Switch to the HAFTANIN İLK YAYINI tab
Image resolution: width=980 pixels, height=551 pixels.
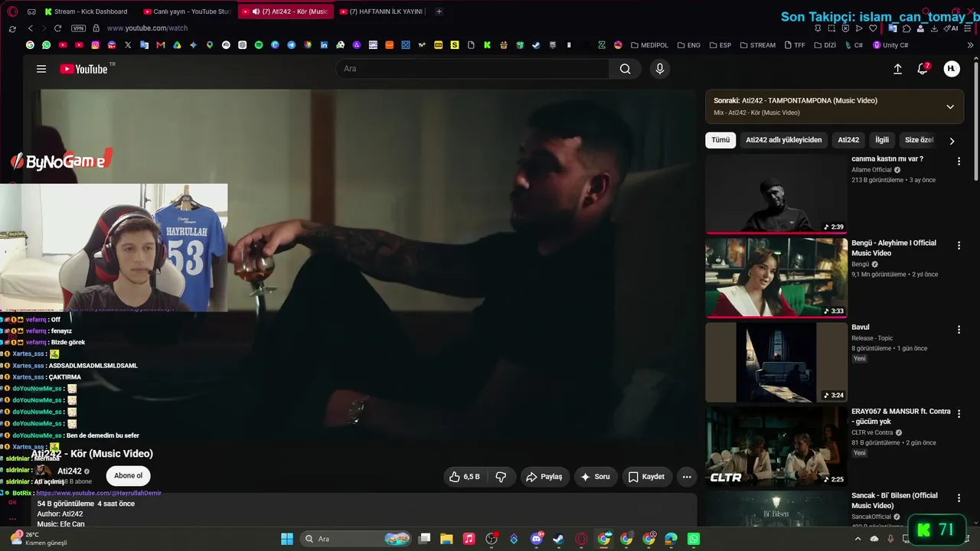[381, 11]
